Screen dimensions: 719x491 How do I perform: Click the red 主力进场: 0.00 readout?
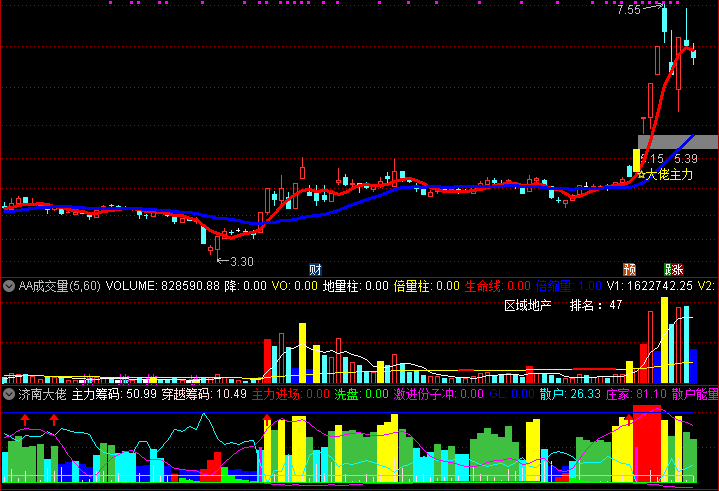(x=291, y=394)
